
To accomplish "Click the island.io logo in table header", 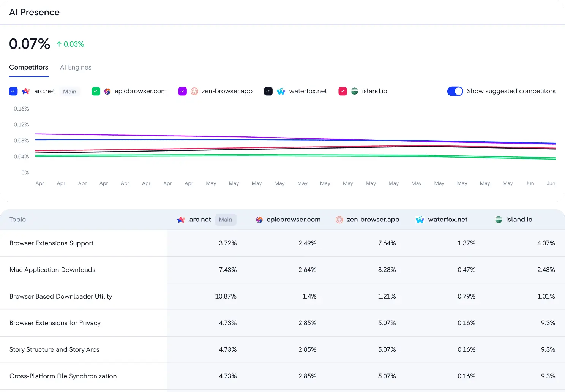I will (499, 220).
